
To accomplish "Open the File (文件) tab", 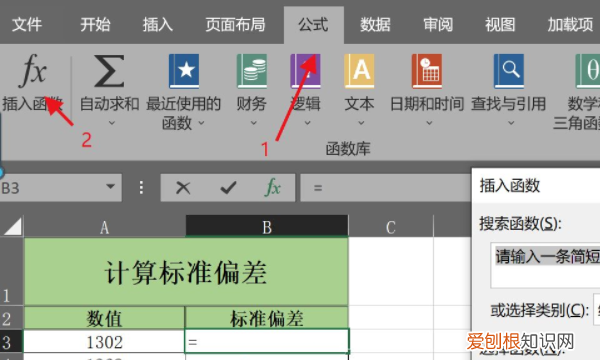I will [x=27, y=25].
